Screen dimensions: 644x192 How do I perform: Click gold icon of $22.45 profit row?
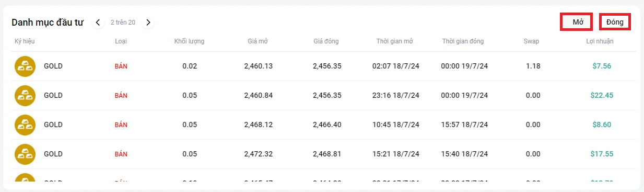25,96
